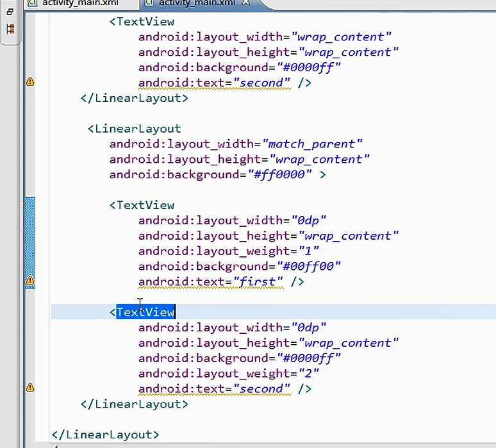This screenshot has width=496, height=448.
Task: Click the unindented last </LinearLayout> closing tag
Action: (105, 435)
